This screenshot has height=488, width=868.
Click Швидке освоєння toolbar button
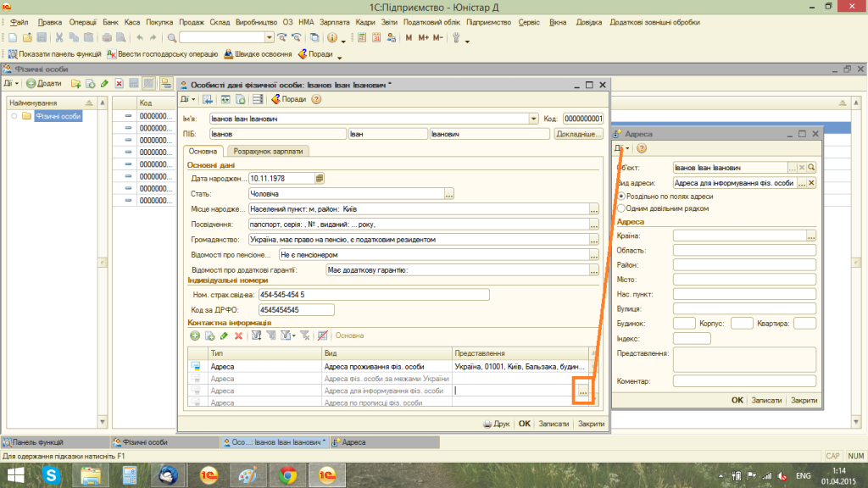(x=258, y=54)
